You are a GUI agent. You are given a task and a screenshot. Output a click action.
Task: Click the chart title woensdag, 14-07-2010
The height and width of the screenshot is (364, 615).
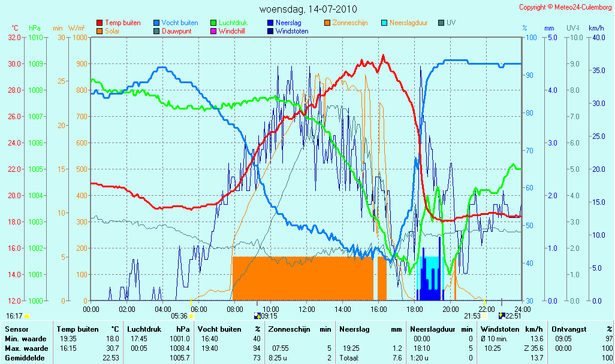click(x=308, y=9)
